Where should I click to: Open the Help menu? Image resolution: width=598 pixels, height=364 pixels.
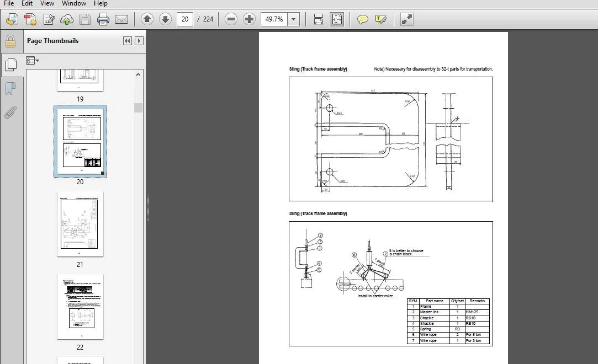100,3
